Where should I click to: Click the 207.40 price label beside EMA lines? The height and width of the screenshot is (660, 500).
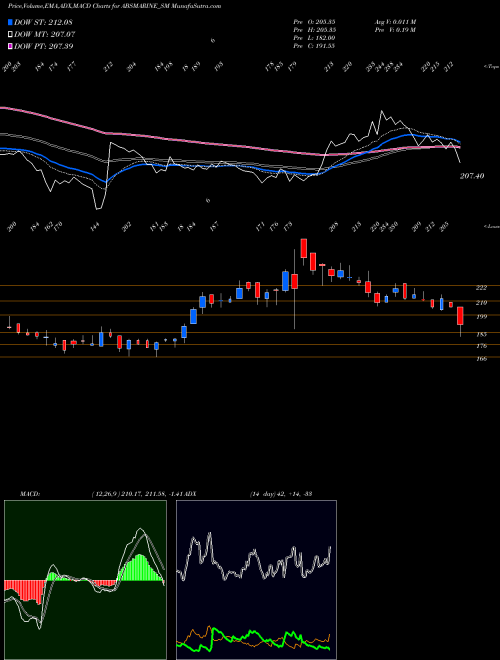[471, 176]
